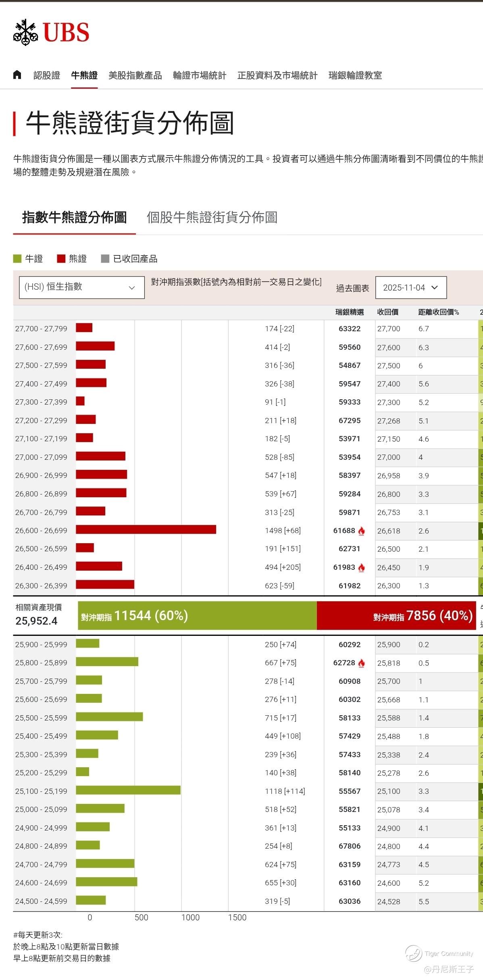Click asset price 25,952.4

[x=37, y=621]
